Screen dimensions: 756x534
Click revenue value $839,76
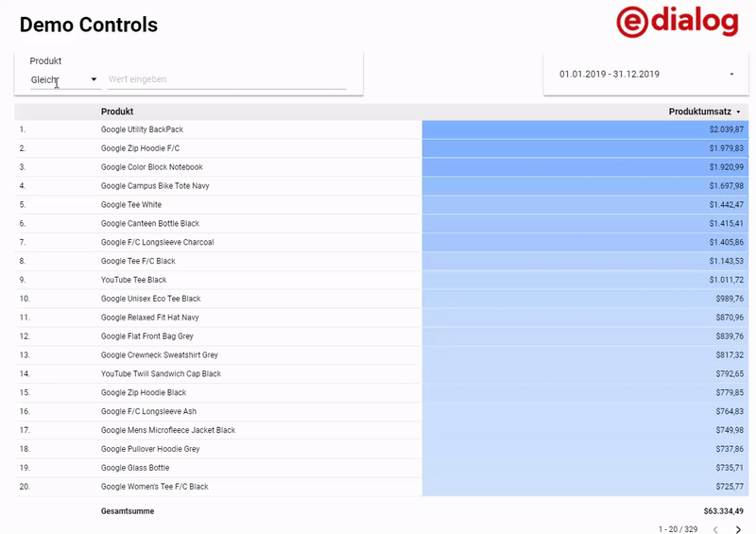pos(730,336)
